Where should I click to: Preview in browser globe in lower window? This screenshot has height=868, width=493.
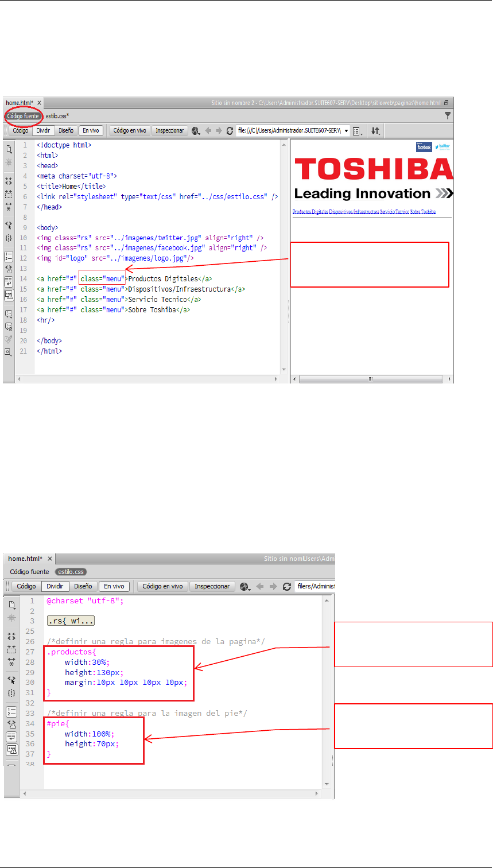click(246, 586)
